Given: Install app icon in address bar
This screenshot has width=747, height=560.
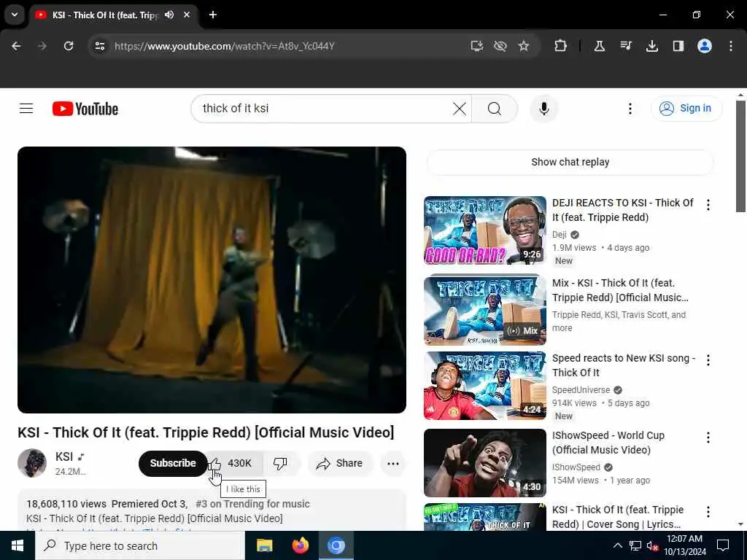Looking at the screenshot, I should 476,46.
